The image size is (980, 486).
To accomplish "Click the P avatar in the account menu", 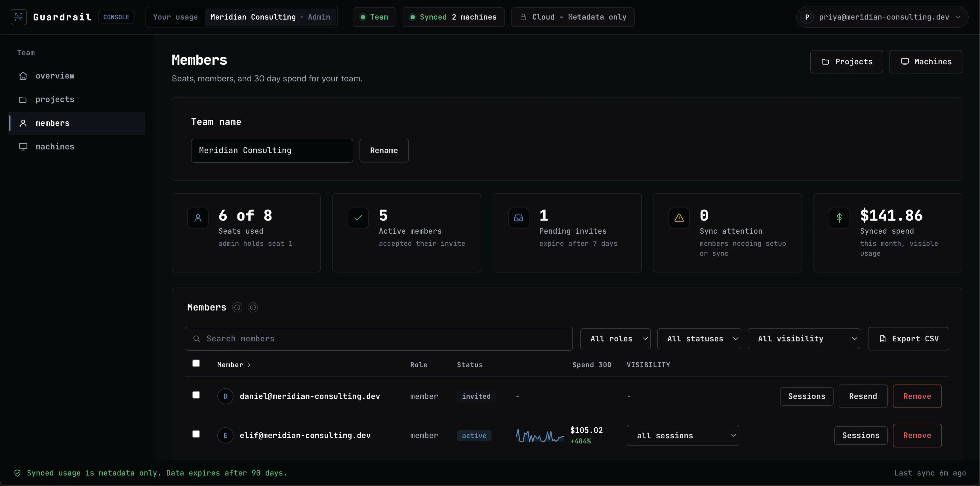I will click(807, 17).
